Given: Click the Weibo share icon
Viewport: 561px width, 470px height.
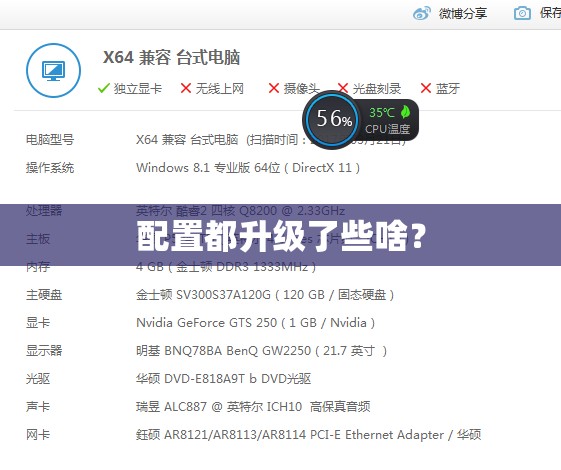Looking at the screenshot, I should click(422, 14).
